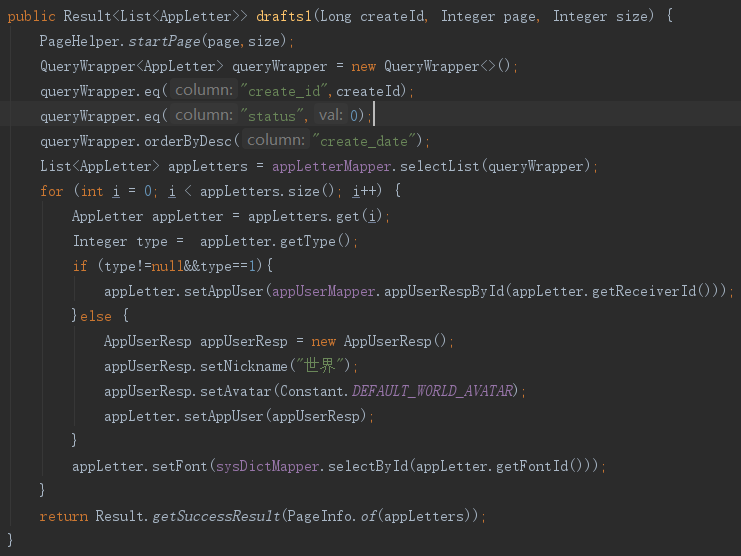Click the return keyword
Screen dimensions: 741x556
(64, 517)
